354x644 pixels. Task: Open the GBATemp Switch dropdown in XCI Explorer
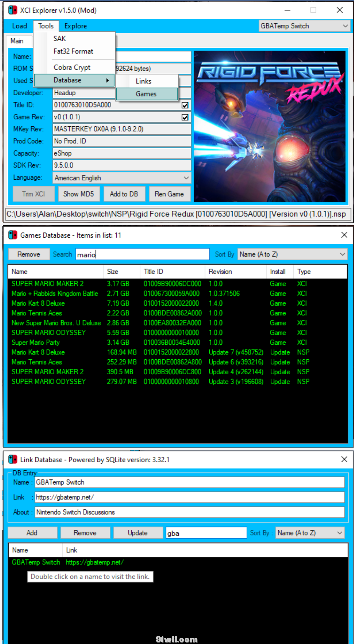(x=305, y=26)
